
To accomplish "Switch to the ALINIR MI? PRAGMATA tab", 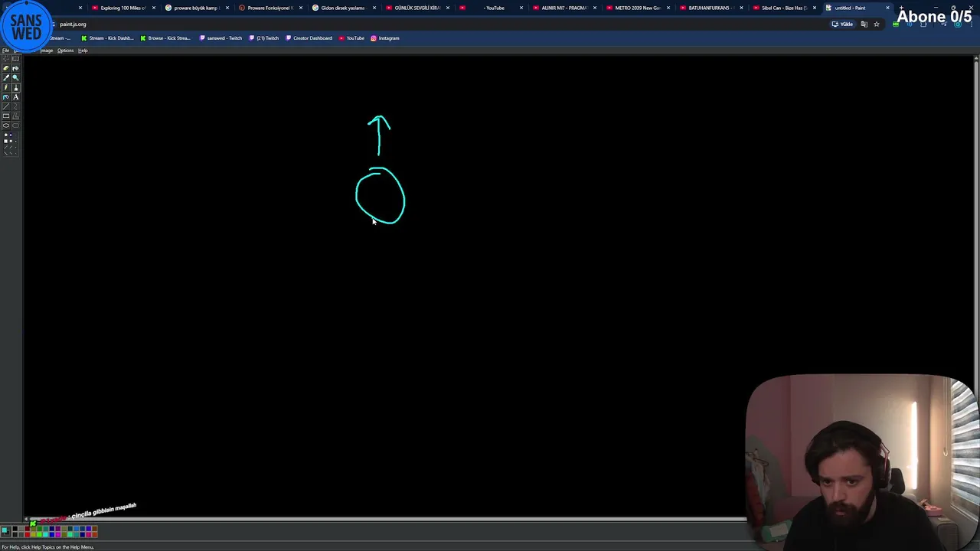I will point(563,8).
